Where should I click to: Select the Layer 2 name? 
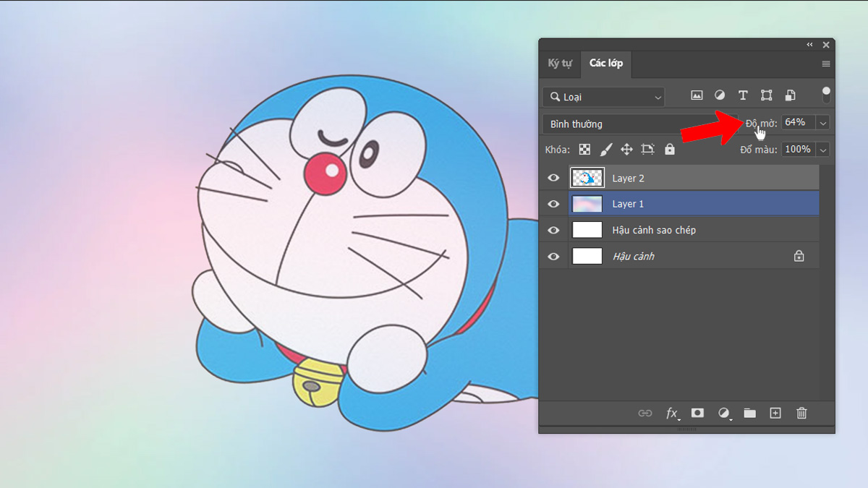tap(628, 178)
